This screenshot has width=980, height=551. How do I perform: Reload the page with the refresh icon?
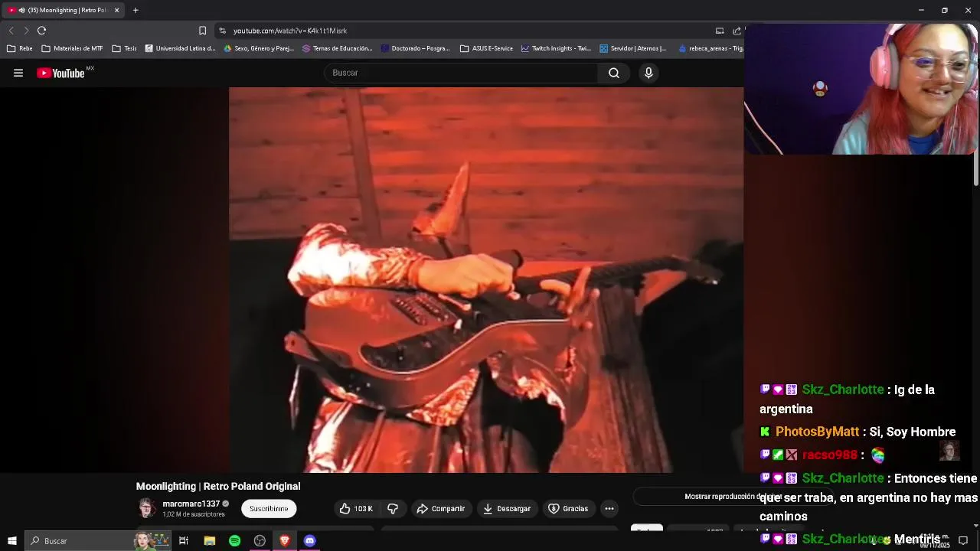click(x=41, y=31)
